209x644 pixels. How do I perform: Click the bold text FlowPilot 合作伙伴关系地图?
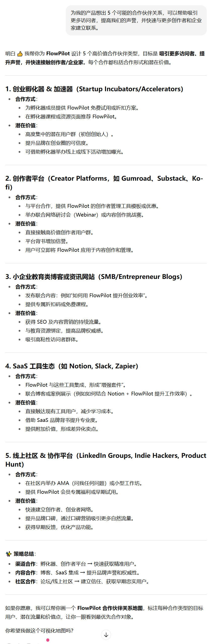[x=110, y=608]
